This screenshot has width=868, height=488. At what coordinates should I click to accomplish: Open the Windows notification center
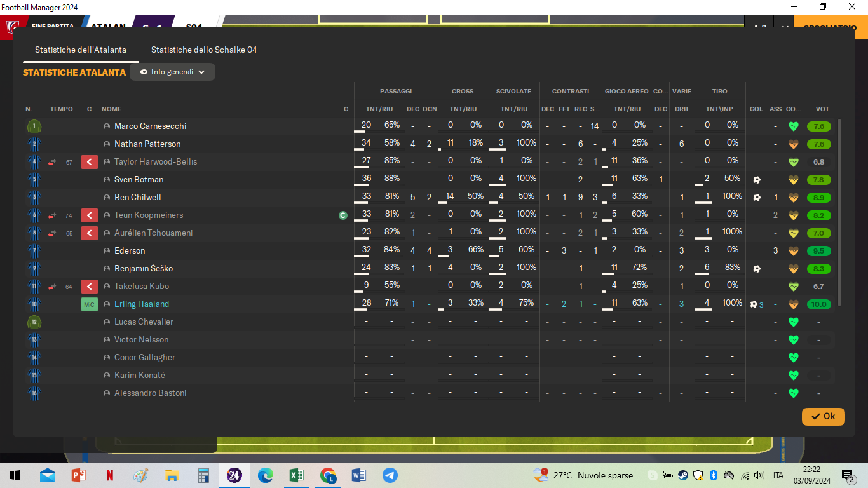848,475
